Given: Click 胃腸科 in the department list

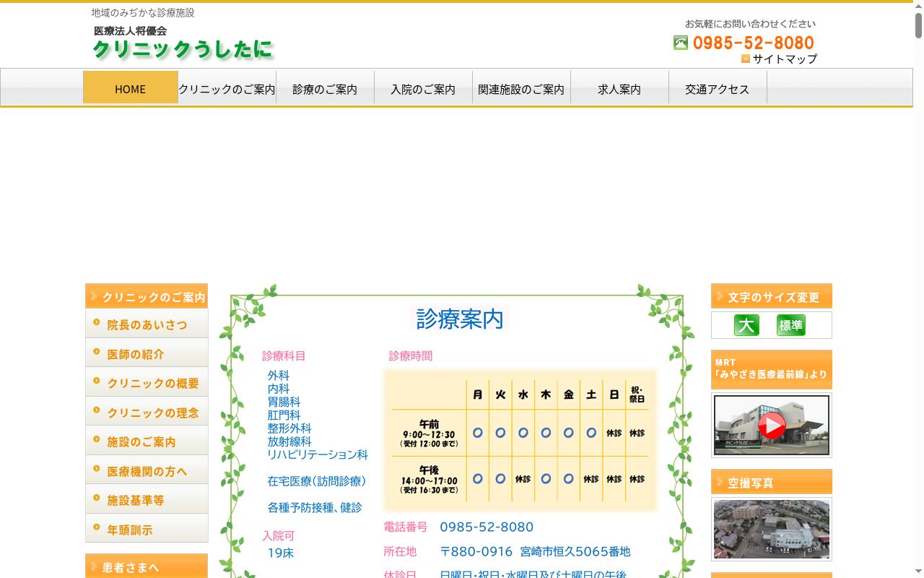Looking at the screenshot, I should [x=284, y=402].
